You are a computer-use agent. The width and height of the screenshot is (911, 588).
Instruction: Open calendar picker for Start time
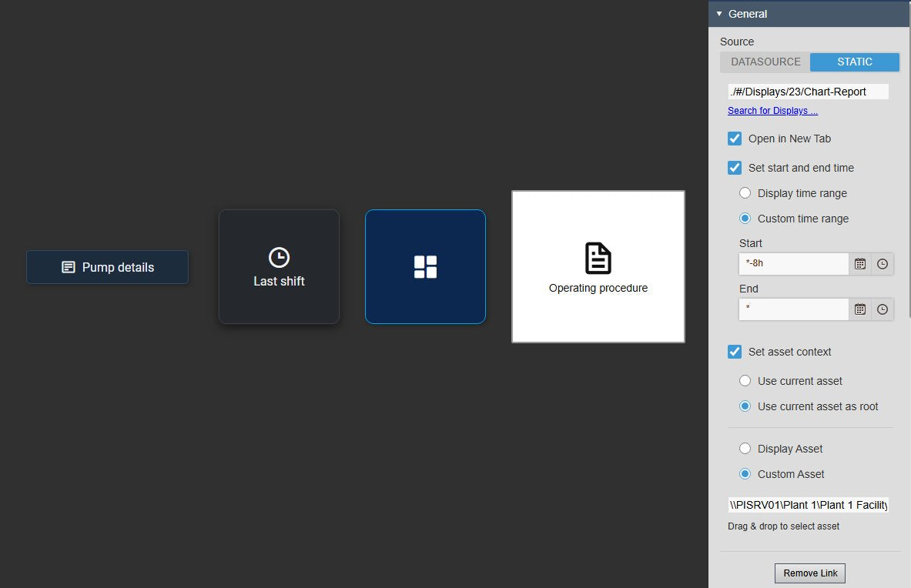tap(860, 263)
